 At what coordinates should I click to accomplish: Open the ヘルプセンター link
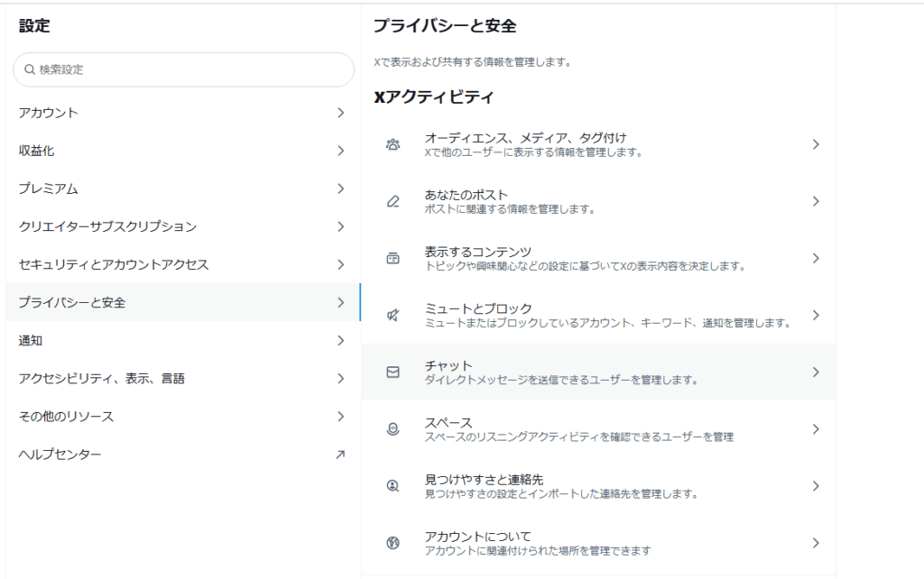pos(60,455)
